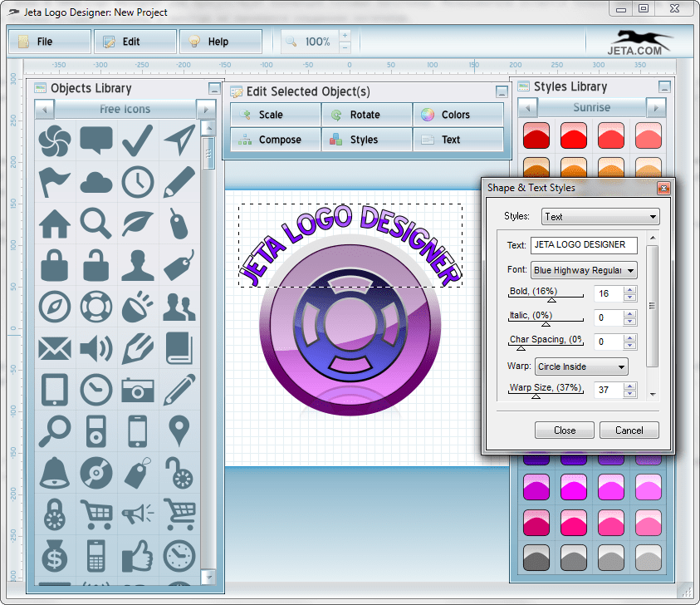Viewport: 700px width, 605px height.
Task: Choose the speaker volume icon
Action: click(96, 348)
